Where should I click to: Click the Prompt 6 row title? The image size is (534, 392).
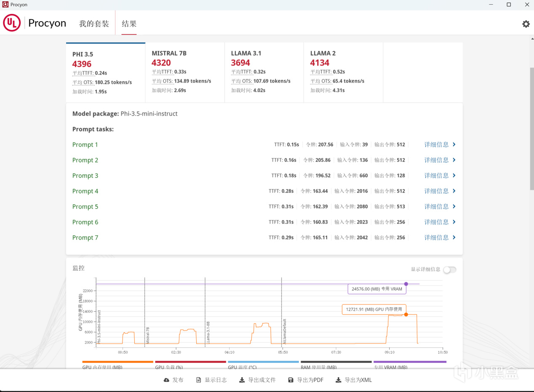[85, 222]
